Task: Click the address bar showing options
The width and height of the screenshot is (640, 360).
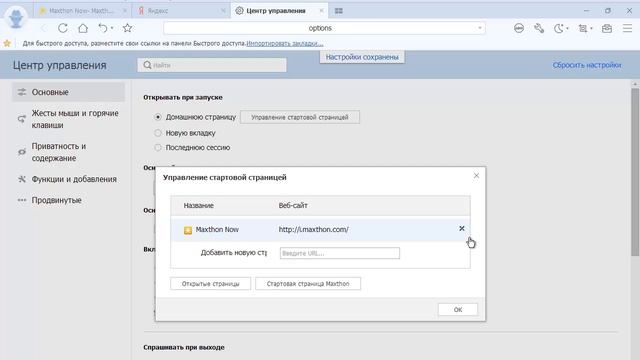Action: 320,28
